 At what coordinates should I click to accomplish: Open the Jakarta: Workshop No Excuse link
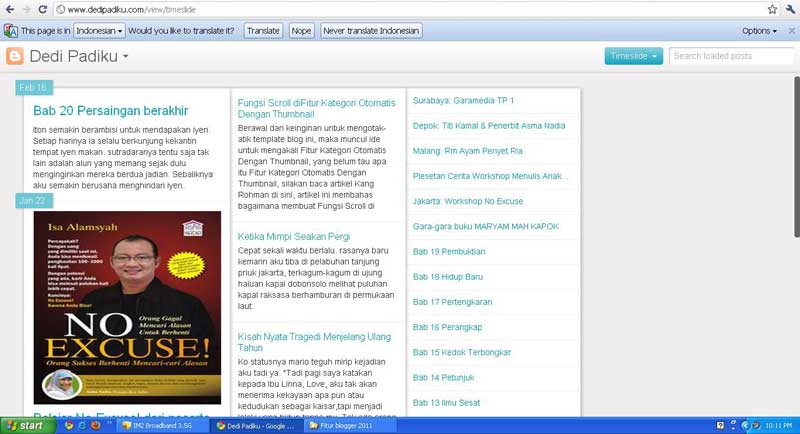click(x=468, y=201)
